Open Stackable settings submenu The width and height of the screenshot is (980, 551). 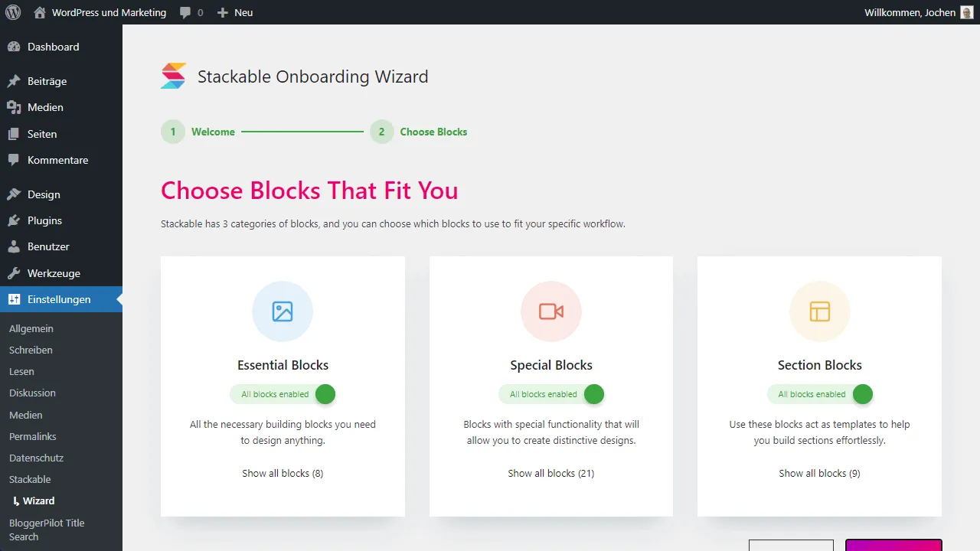[x=30, y=479]
